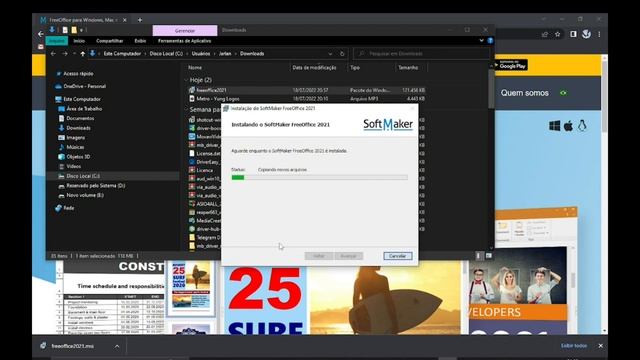The width and height of the screenshot is (640, 360).
Task: Collapse the Hoje (2) group
Action: pyautogui.click(x=187, y=80)
